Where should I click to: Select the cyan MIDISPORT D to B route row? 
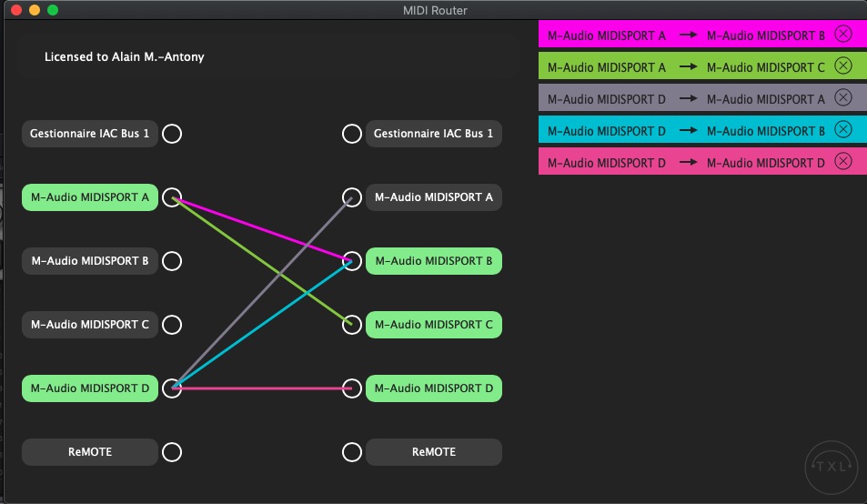[x=702, y=130]
